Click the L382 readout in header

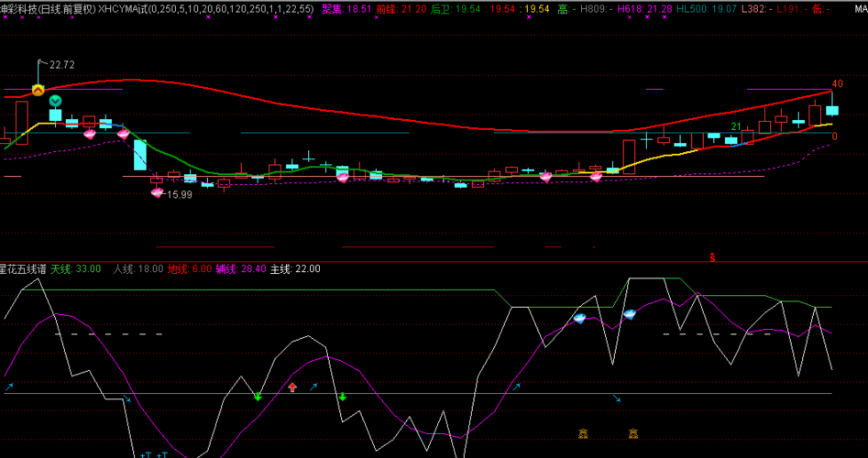[x=757, y=9]
